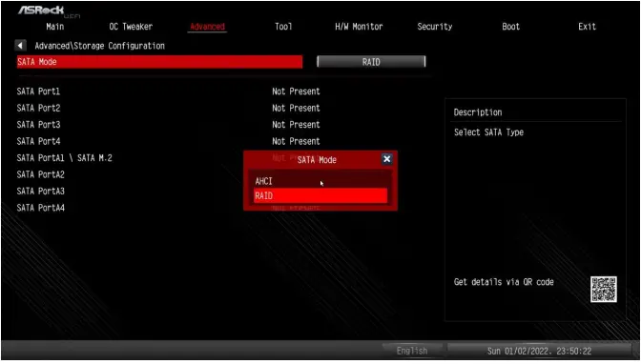Image resolution: width=641 pixels, height=364 pixels.
Task: Select SATA PortA1 \ SATA M.2 row
Action: pos(64,158)
